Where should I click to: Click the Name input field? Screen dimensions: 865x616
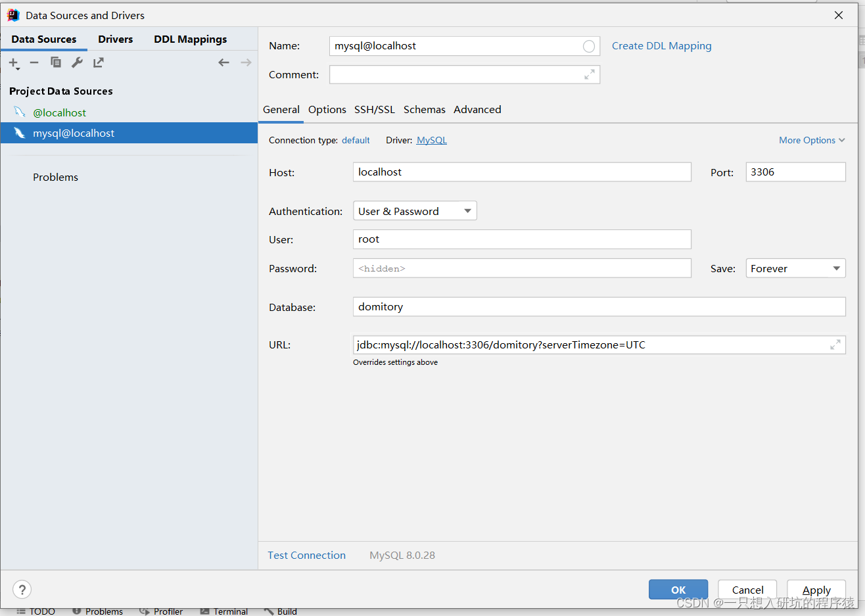[x=465, y=46]
